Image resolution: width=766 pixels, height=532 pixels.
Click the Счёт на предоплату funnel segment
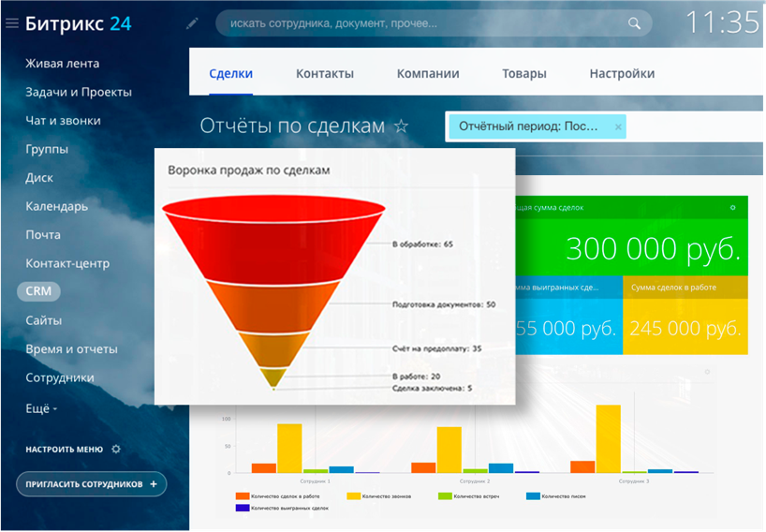click(273, 350)
